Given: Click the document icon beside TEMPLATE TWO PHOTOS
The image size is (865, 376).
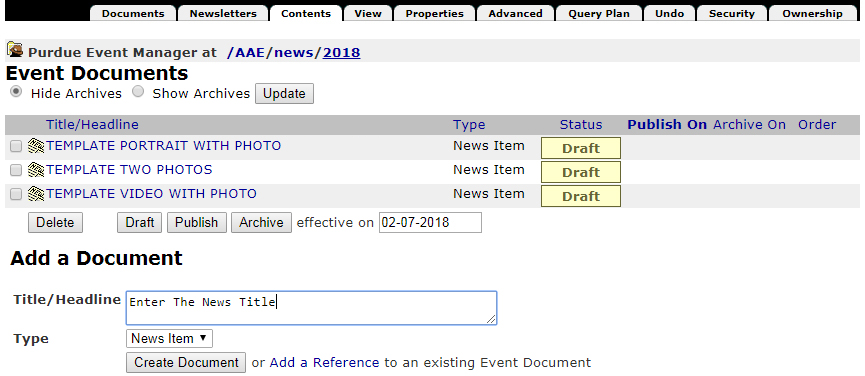Looking at the screenshot, I should (x=36, y=170).
